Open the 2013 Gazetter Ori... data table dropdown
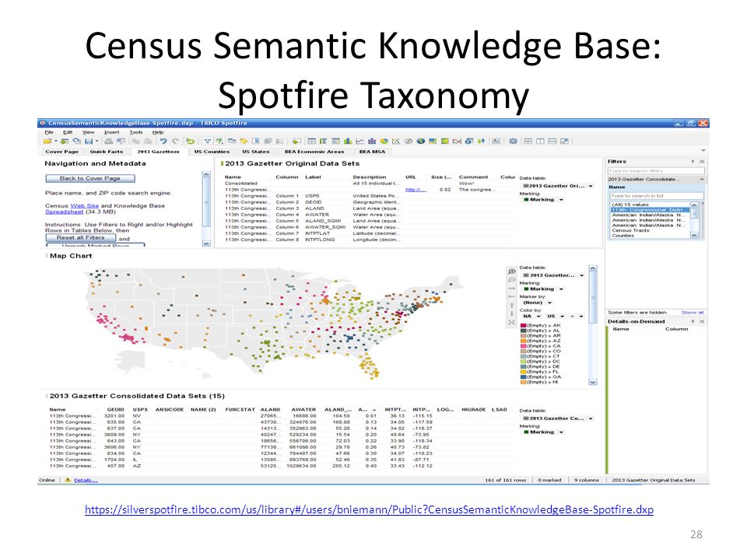The width and height of the screenshot is (747, 560). point(558,186)
